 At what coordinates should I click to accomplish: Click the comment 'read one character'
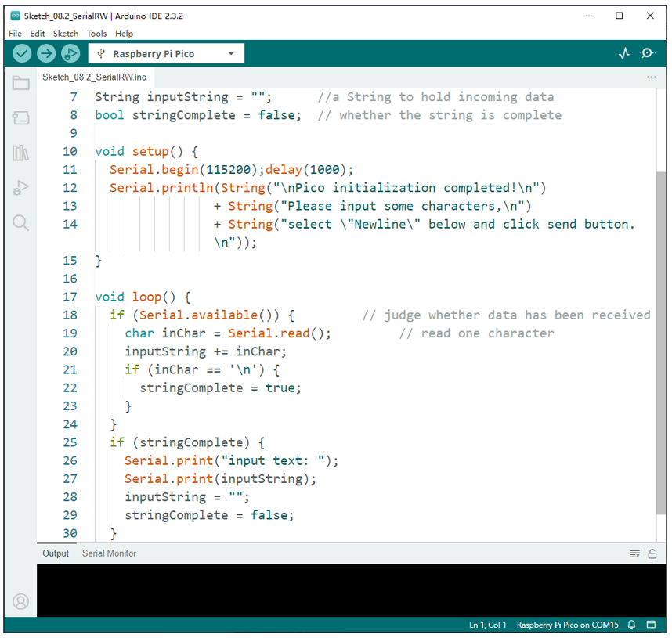pyautogui.click(x=487, y=333)
